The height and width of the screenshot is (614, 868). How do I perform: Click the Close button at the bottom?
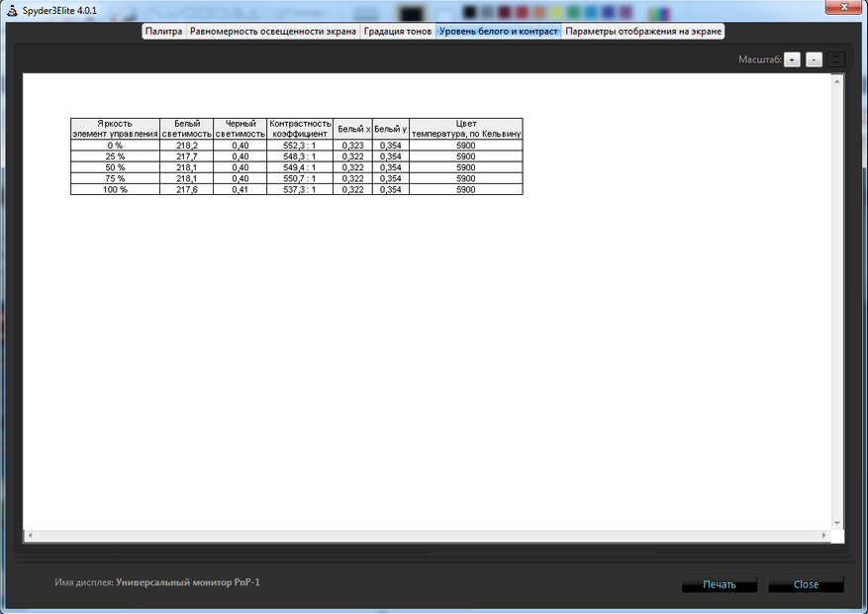coord(806,584)
